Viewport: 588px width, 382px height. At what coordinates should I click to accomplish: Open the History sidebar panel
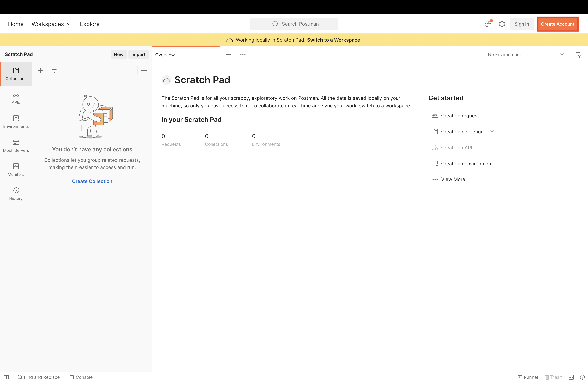tap(16, 194)
